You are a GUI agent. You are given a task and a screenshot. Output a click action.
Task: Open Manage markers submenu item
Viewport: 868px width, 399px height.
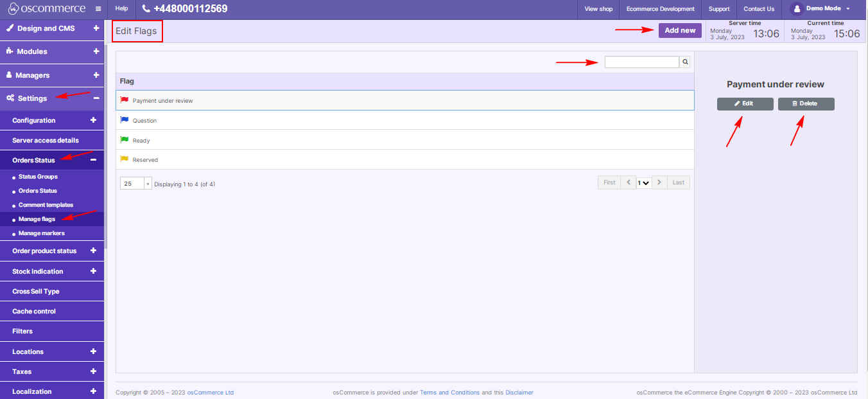(x=41, y=233)
